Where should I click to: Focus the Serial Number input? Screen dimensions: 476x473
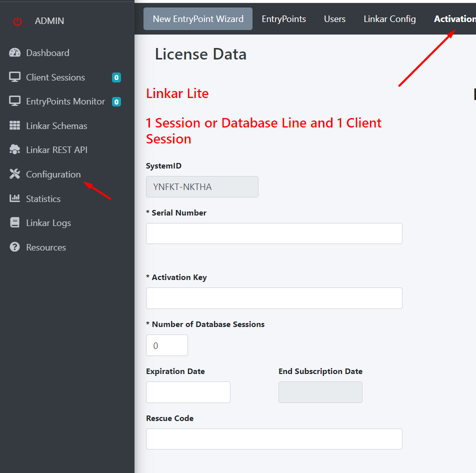click(x=274, y=233)
